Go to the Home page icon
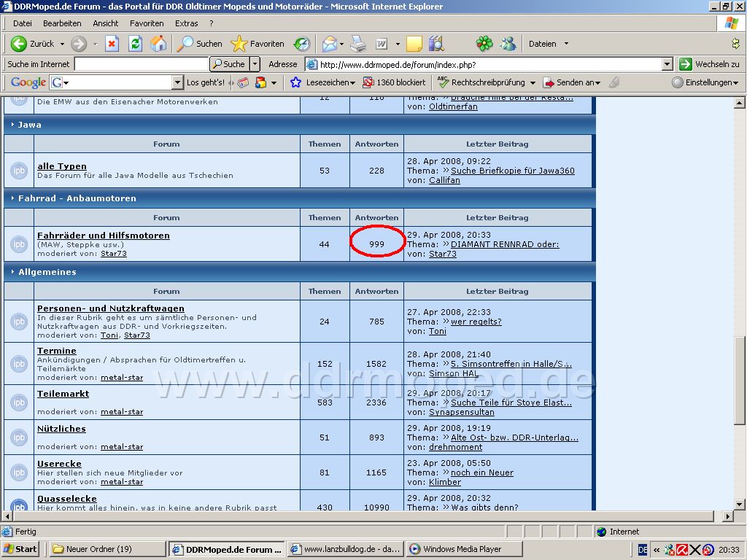Image resolution: width=747 pixels, height=560 pixels. pyautogui.click(x=158, y=44)
